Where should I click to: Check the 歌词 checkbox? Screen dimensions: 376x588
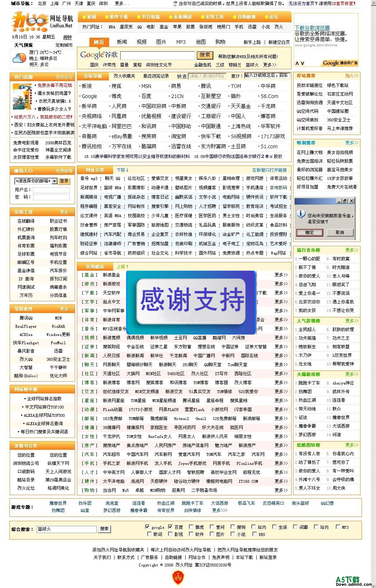tap(150, 534)
